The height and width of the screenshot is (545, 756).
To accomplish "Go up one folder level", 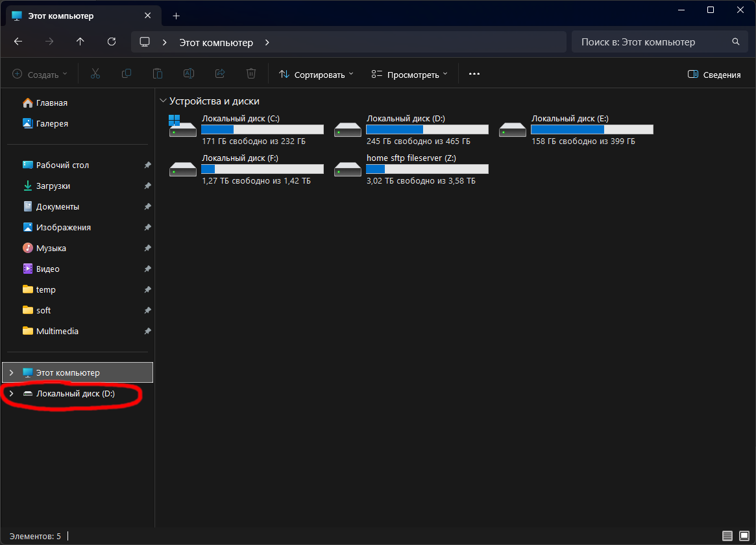I will tap(80, 42).
